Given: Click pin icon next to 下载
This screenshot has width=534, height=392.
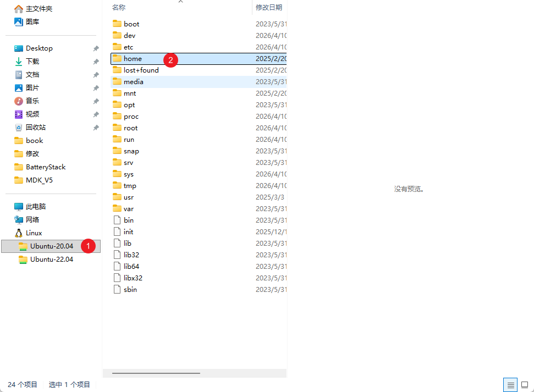Looking at the screenshot, I should [x=96, y=62].
